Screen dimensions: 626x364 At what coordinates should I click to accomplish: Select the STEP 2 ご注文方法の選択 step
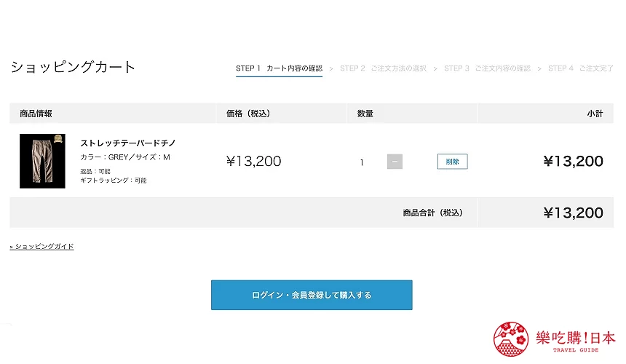(x=383, y=68)
